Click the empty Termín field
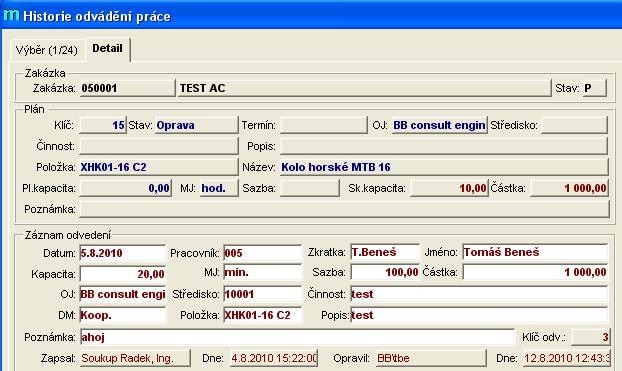This screenshot has width=622, height=371. [x=324, y=125]
